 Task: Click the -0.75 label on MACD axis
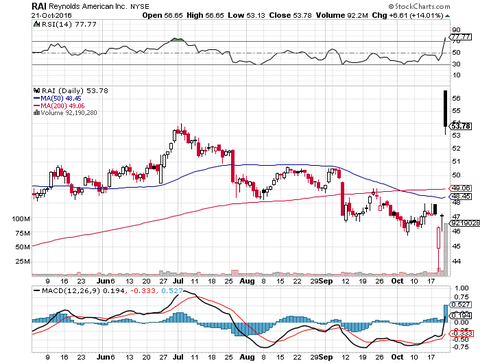(x=460, y=347)
